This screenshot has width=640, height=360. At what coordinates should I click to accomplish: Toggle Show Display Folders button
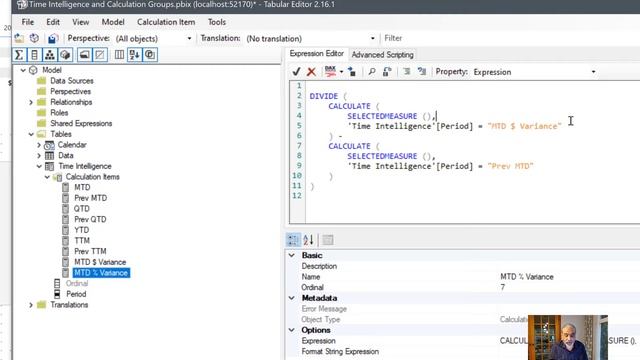[84, 55]
